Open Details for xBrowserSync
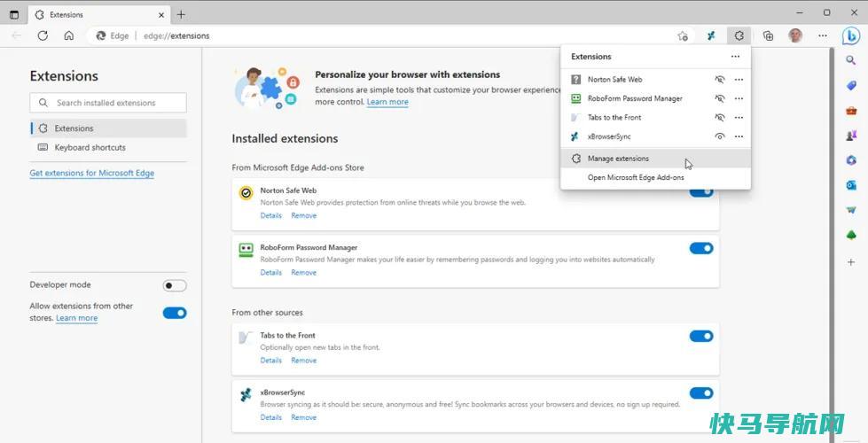The width and height of the screenshot is (868, 443). [x=271, y=417]
